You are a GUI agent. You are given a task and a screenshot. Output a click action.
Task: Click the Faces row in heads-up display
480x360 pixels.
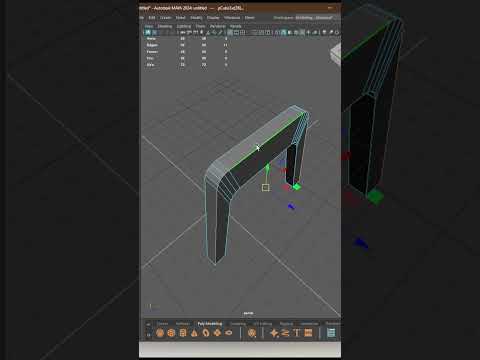click(x=187, y=52)
